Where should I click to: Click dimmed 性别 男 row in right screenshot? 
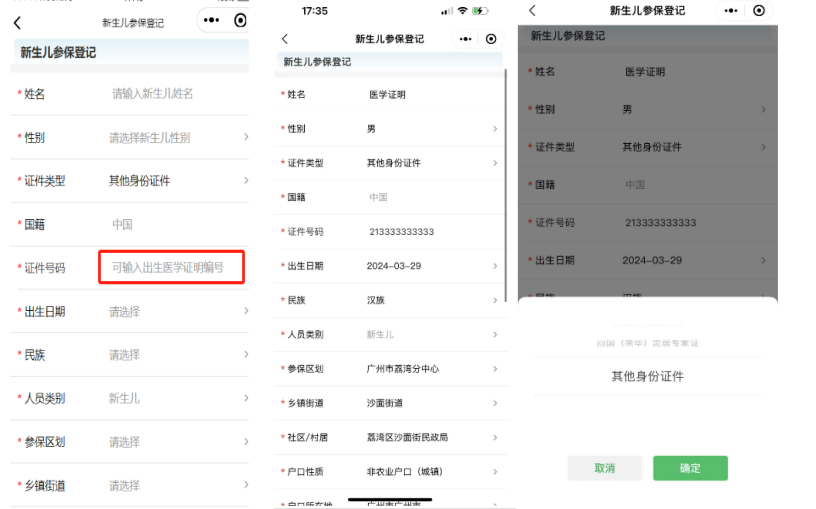pyautogui.click(x=647, y=109)
